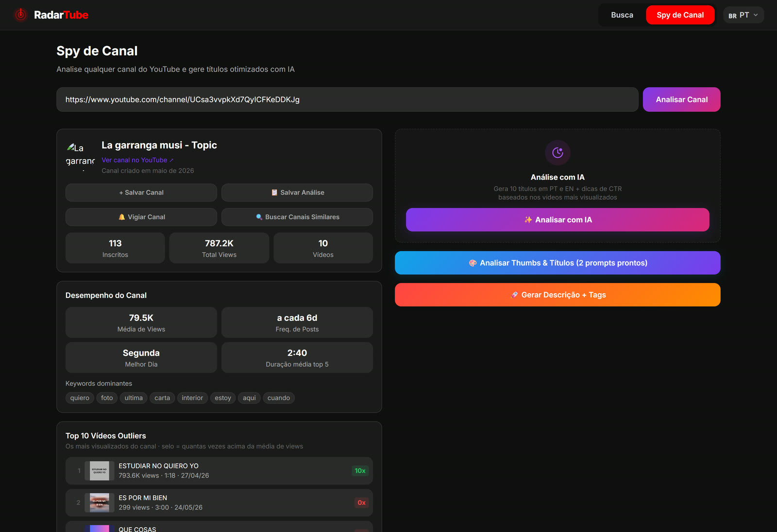Click the RadarTube brand name
Image resolution: width=777 pixels, height=532 pixels.
pyautogui.click(x=61, y=15)
